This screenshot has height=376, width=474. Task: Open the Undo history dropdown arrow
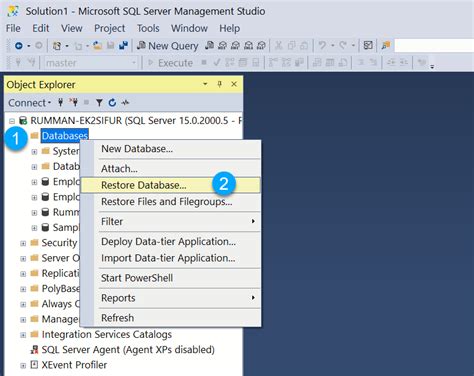point(332,46)
